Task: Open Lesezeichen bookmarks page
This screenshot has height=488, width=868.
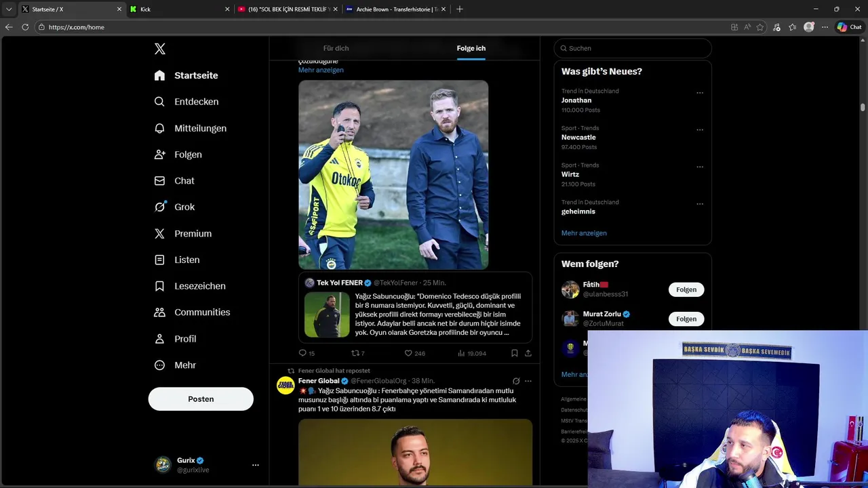Action: pyautogui.click(x=189, y=286)
